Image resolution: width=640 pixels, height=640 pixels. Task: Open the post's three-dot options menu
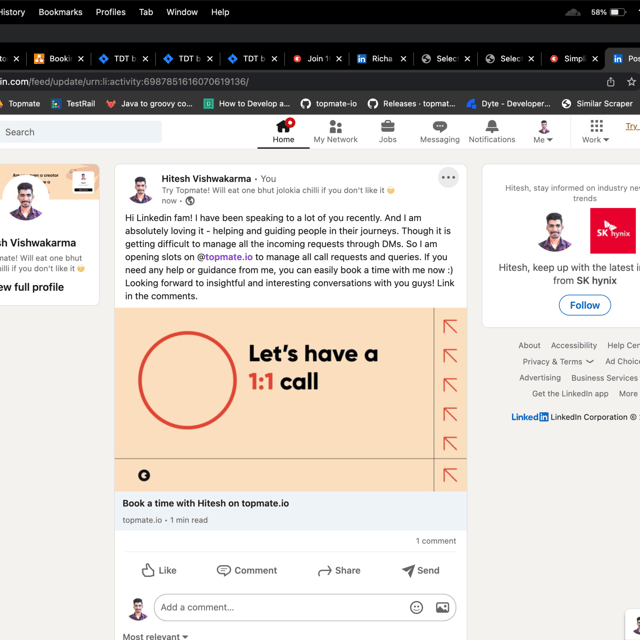448,178
